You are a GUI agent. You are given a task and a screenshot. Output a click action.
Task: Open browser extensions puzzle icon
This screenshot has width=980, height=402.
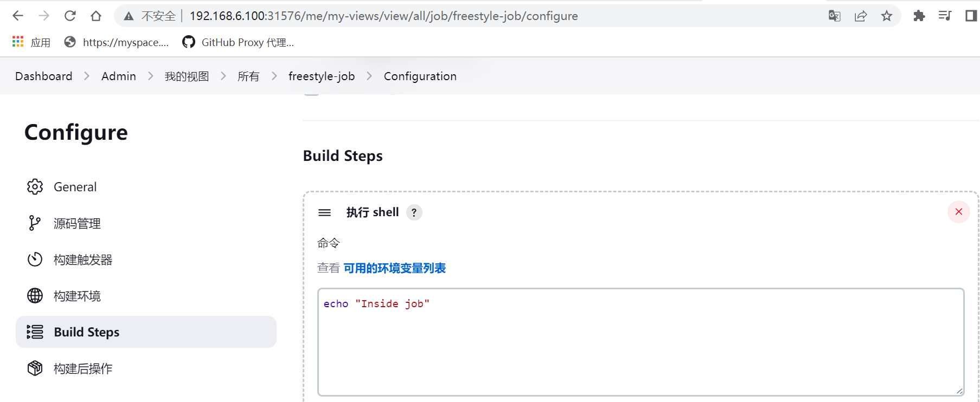pyautogui.click(x=919, y=16)
